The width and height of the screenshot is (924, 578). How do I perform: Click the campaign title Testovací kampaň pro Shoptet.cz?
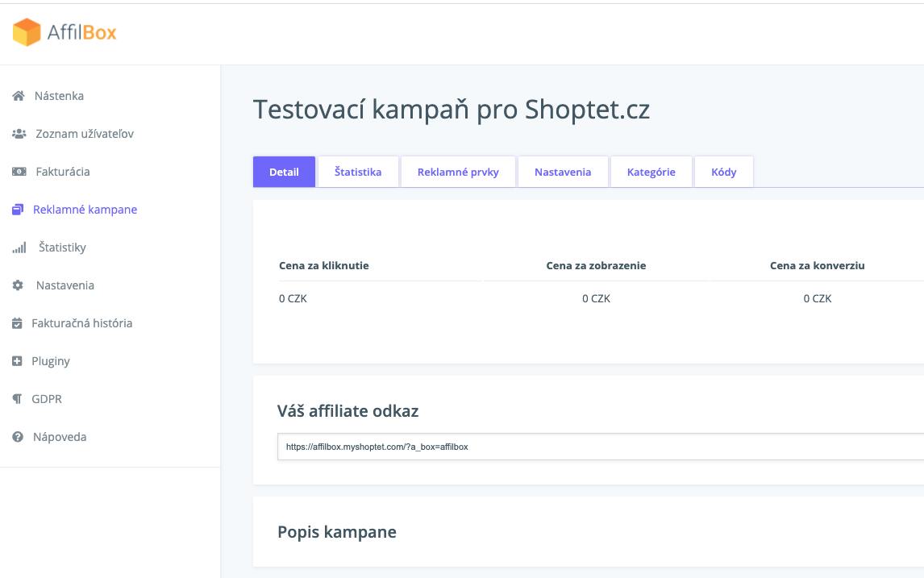(x=452, y=110)
